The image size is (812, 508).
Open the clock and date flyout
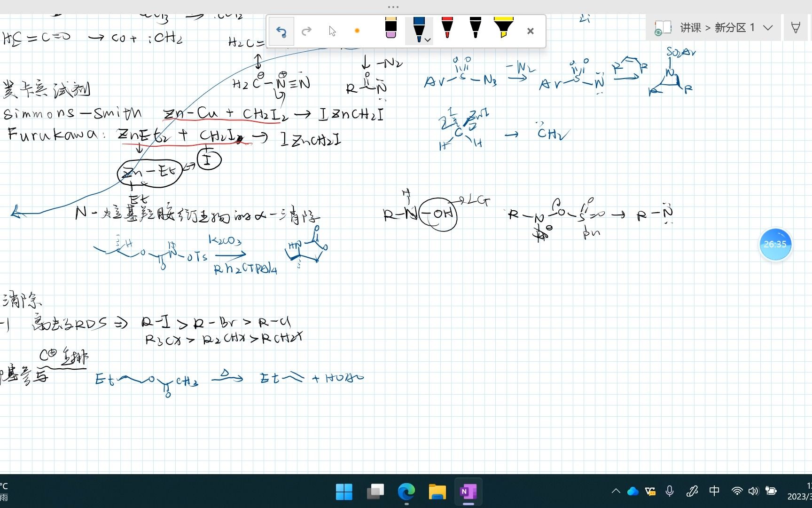(x=800, y=492)
